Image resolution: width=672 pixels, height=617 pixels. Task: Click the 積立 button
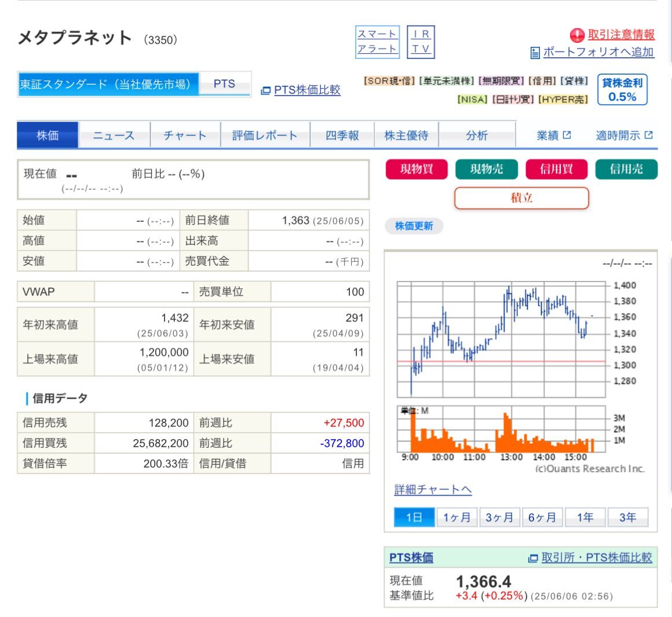coord(521,198)
